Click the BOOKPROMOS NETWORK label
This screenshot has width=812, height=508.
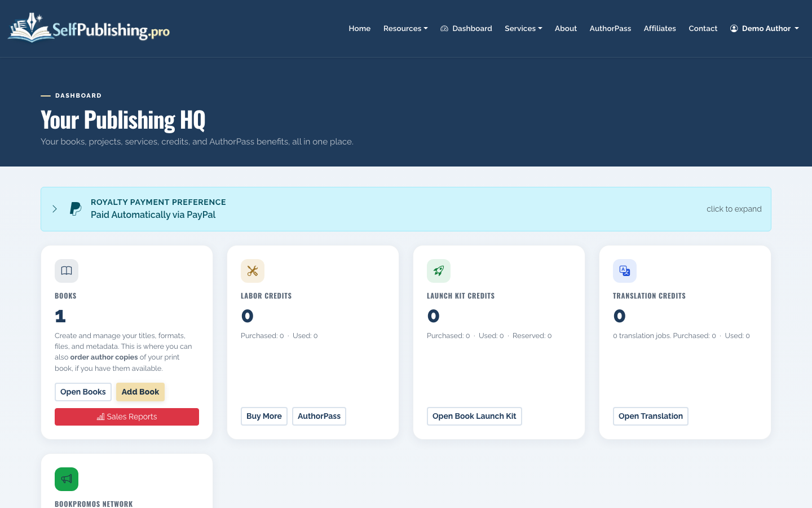pos(94,504)
